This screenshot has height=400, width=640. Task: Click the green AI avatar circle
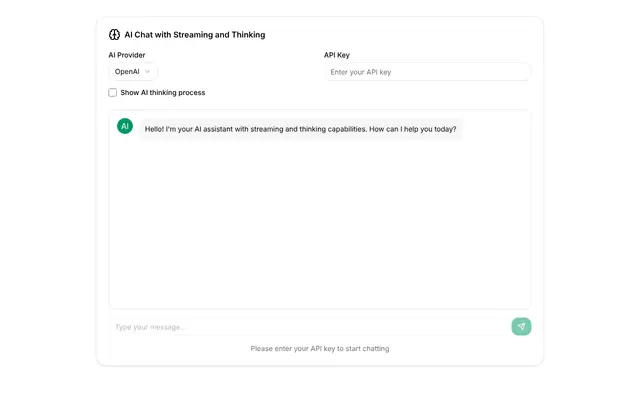125,126
